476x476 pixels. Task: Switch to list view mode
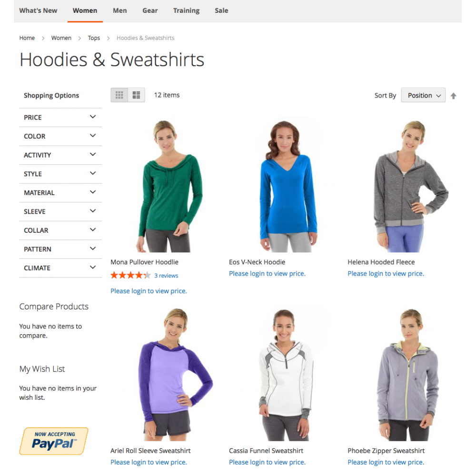click(x=136, y=95)
